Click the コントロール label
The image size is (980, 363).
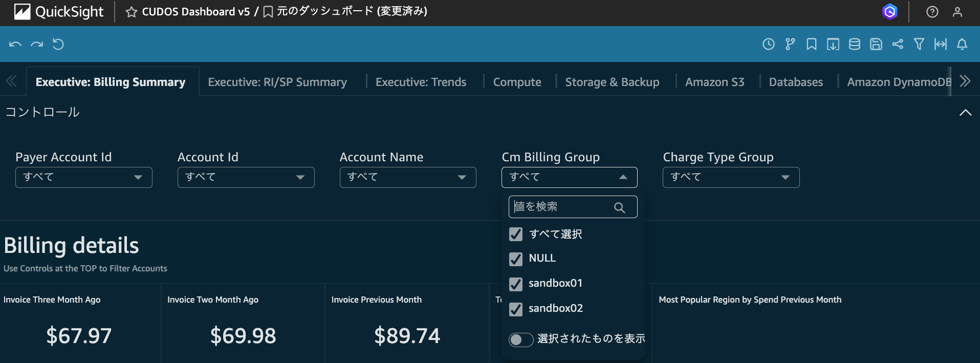(42, 112)
